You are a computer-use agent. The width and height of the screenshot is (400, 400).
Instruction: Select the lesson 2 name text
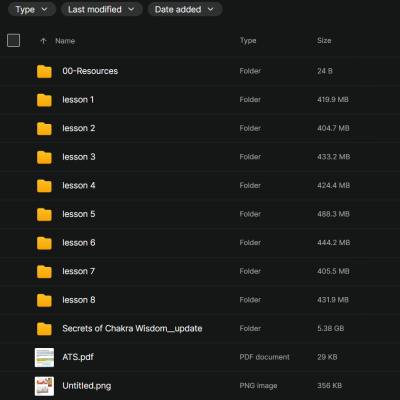79,128
